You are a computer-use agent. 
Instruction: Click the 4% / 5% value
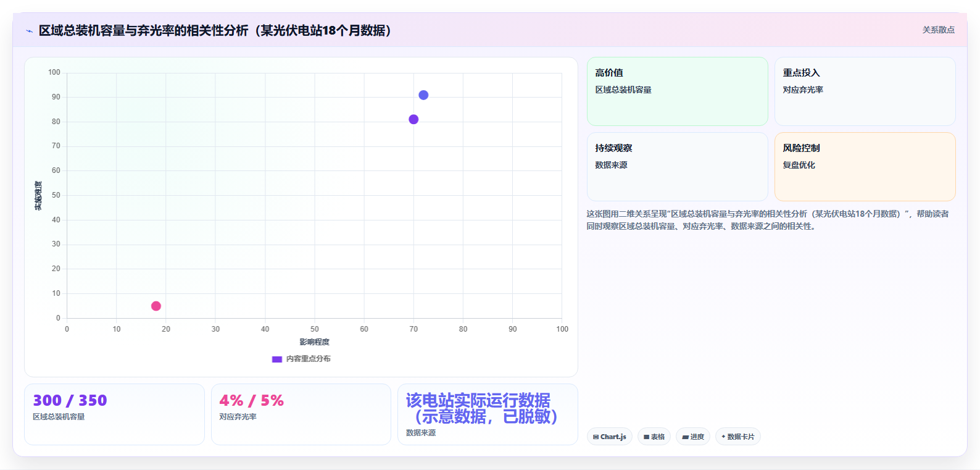click(251, 401)
